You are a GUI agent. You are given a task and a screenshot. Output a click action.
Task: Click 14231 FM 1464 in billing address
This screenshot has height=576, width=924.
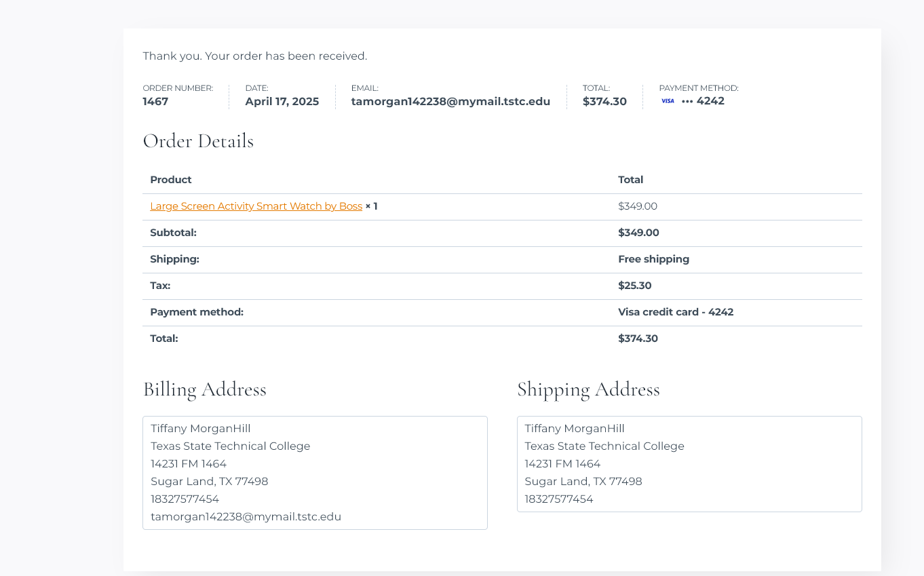pos(189,464)
